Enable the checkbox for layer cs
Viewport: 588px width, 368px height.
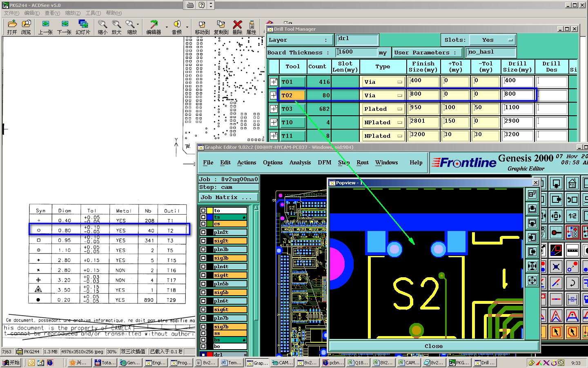(203, 224)
